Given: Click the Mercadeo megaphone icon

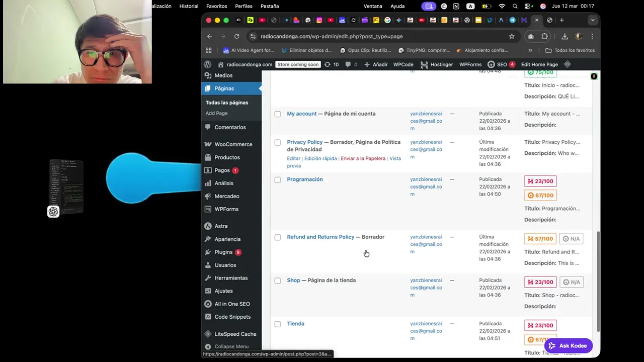Looking at the screenshot, I should (x=208, y=196).
